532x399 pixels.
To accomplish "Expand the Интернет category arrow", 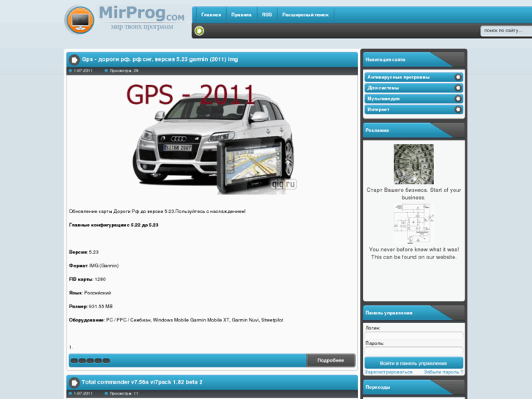I will tap(457, 110).
